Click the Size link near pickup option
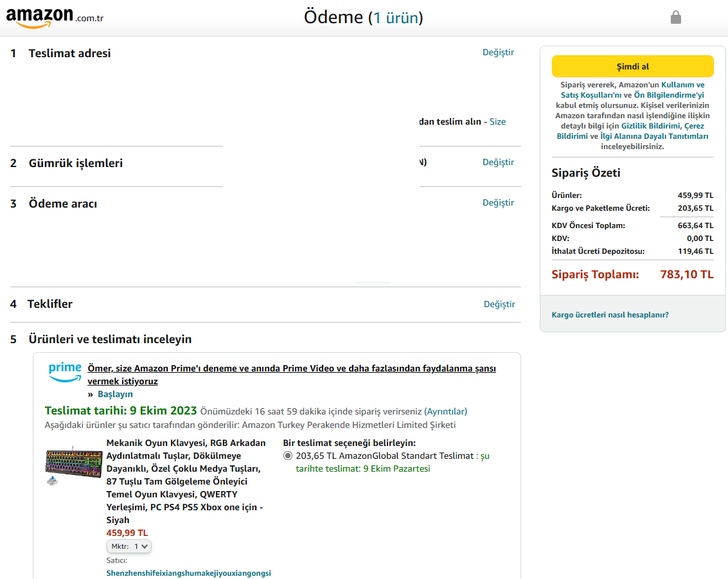Viewport: 728px width, 579px height. click(x=497, y=121)
